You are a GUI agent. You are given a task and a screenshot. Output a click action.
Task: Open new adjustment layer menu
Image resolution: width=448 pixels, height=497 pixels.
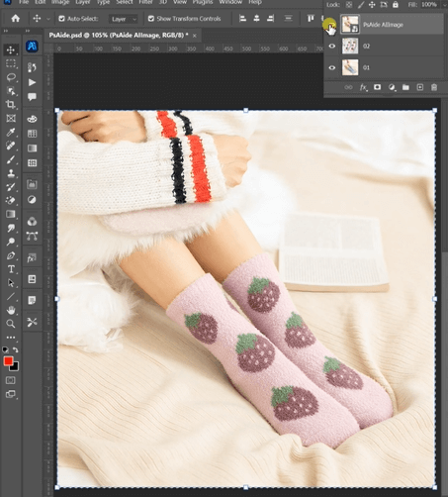click(x=392, y=87)
